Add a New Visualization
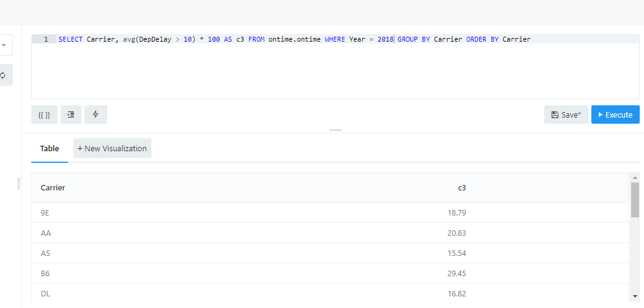The height and width of the screenshot is (308, 644). (112, 148)
